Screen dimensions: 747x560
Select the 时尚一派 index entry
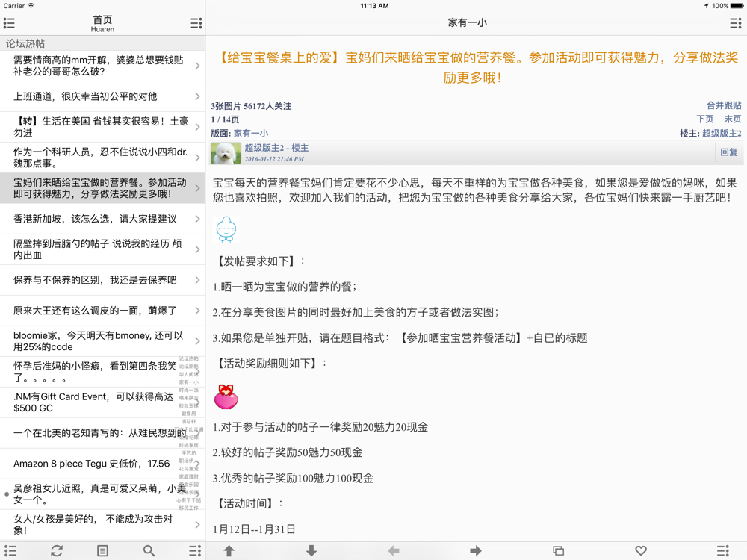pyautogui.click(x=189, y=390)
